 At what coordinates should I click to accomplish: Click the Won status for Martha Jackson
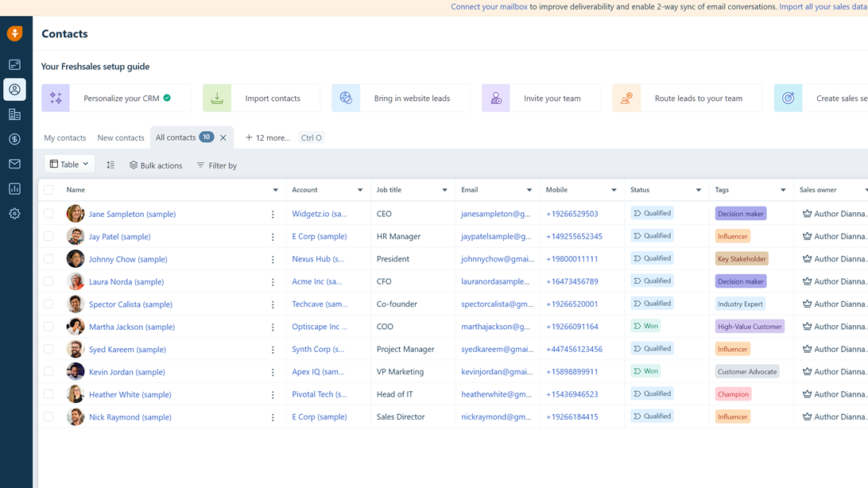pyautogui.click(x=646, y=326)
